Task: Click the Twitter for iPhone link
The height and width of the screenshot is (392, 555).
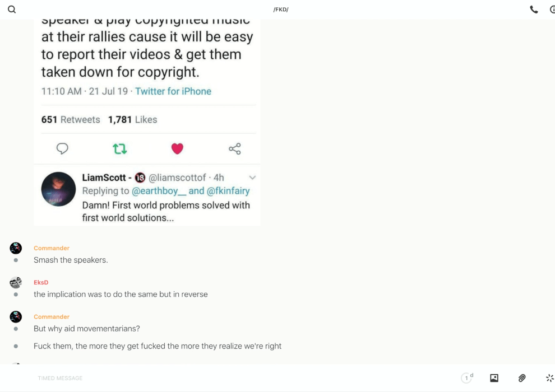Action: tap(173, 91)
